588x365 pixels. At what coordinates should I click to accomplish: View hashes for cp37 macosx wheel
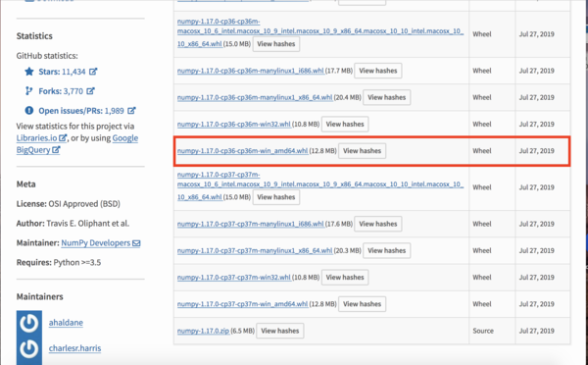276,197
